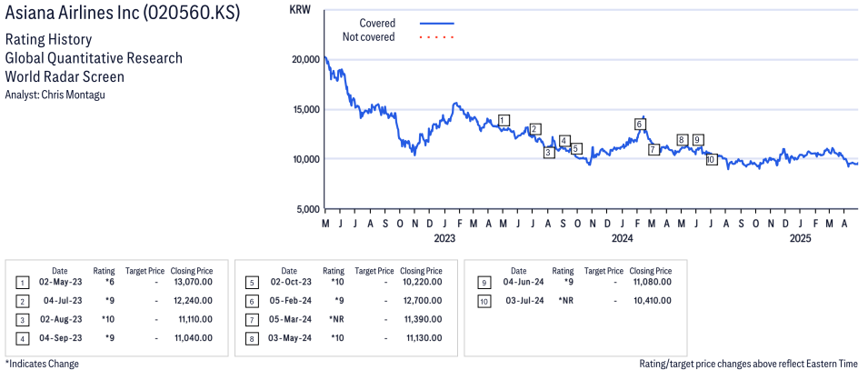Click chart marker 4 near September 2023

(564, 141)
